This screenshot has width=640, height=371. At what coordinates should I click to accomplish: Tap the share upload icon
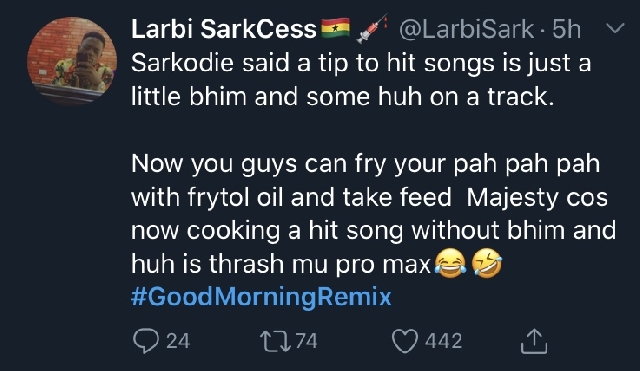click(x=533, y=341)
